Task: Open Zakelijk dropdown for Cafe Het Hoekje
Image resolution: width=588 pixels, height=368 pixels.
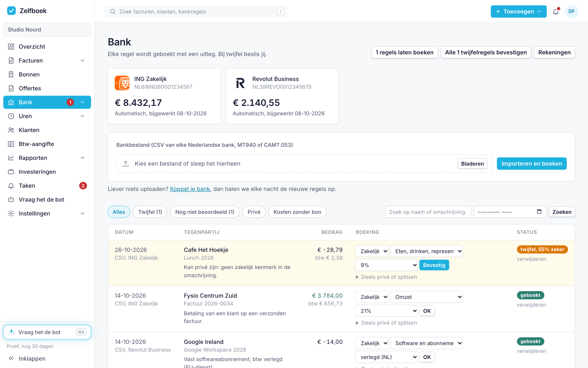Action: click(372, 251)
